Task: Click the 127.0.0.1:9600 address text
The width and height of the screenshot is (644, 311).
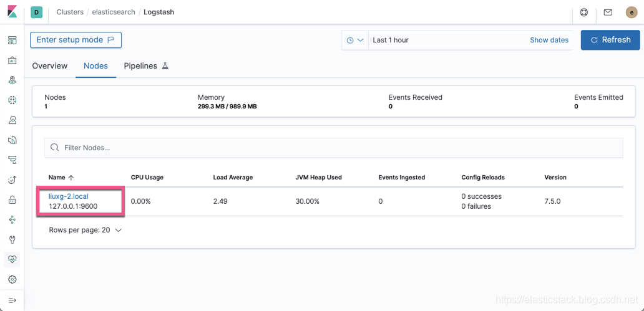Action: click(x=73, y=206)
